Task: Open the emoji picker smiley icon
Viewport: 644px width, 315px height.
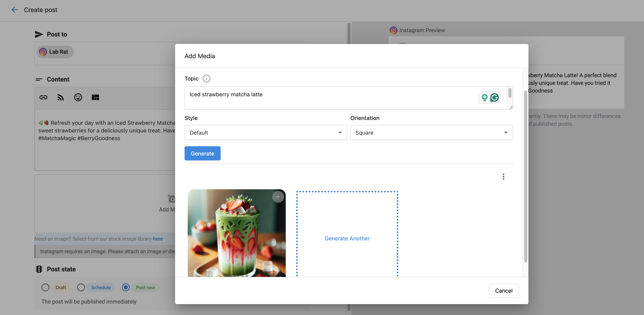Action: pyautogui.click(x=78, y=97)
